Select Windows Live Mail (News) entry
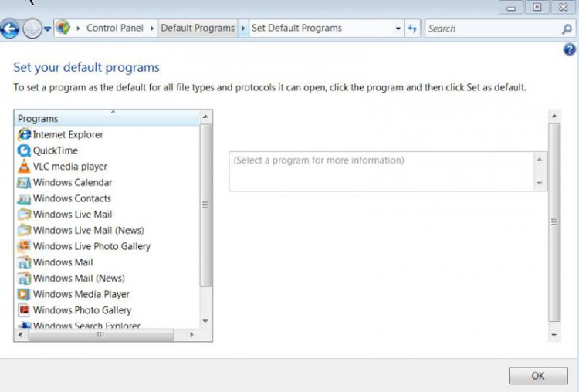 tap(89, 230)
